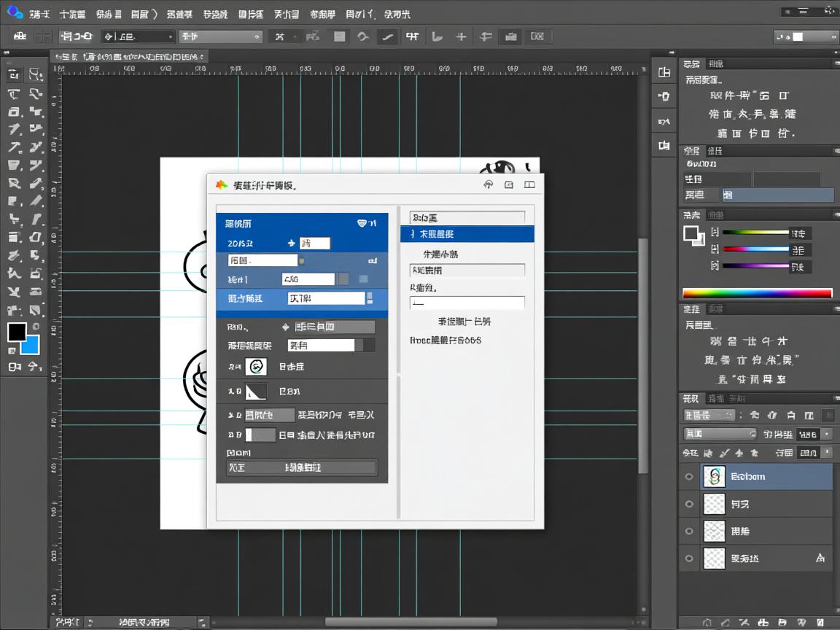
Task: Toggle visibility of the bottom layer
Action: [689, 559]
